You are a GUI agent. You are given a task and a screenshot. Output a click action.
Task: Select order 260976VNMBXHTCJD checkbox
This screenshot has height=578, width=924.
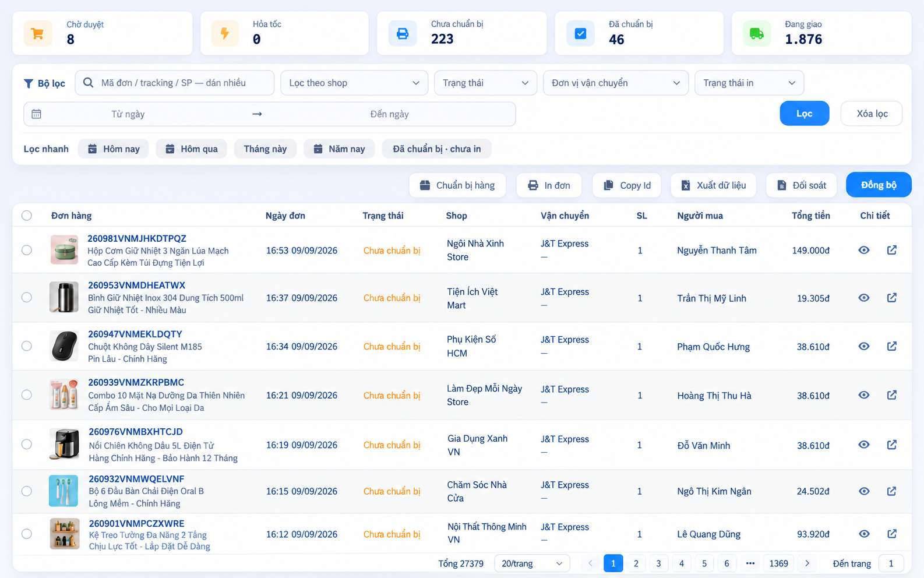pos(27,445)
